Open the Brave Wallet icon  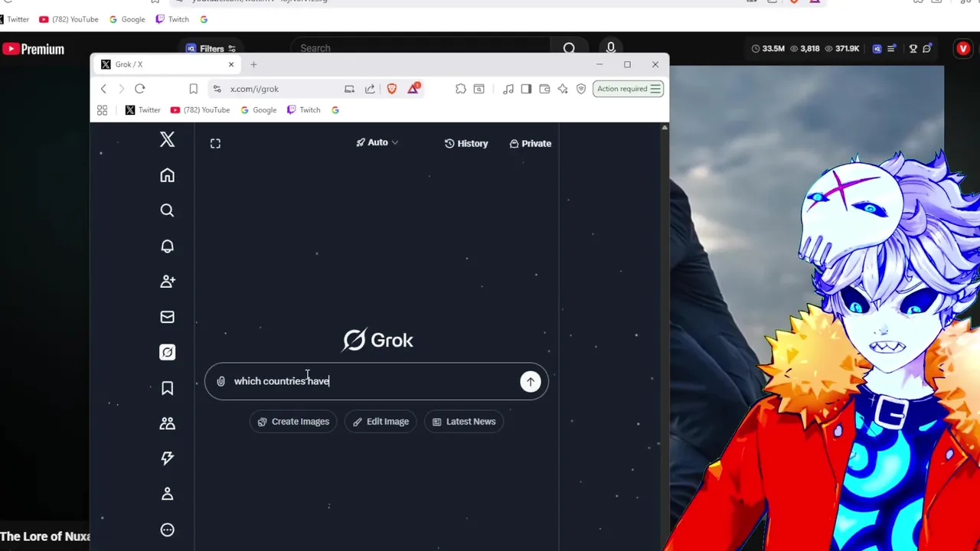pos(544,89)
